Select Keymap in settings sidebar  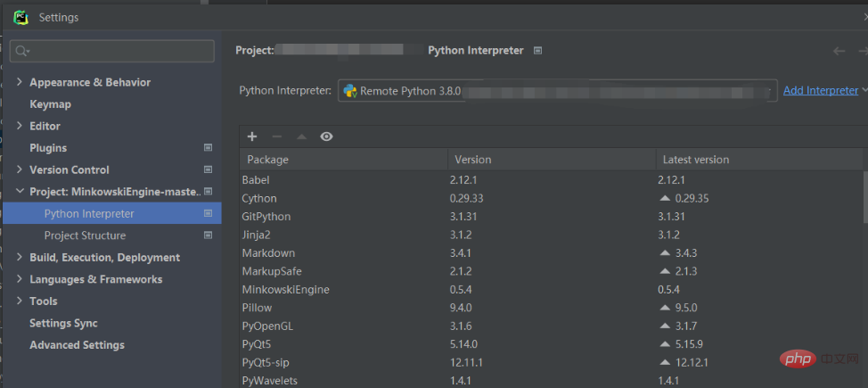click(x=50, y=104)
